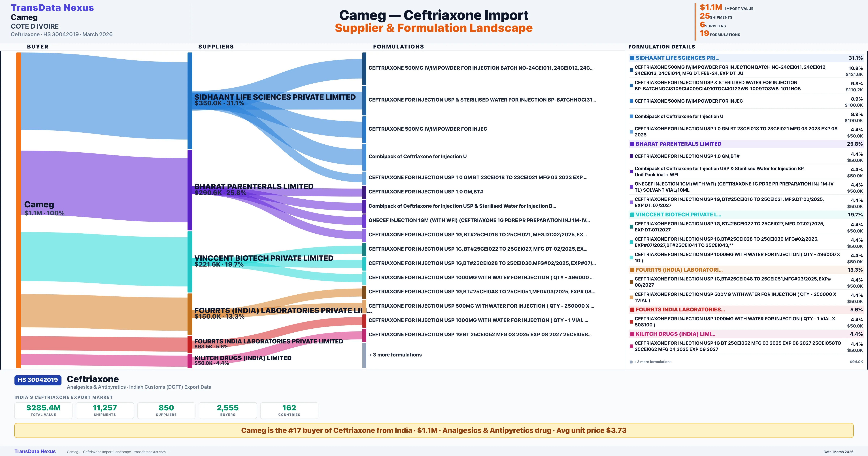Click the Cameg #17 buyer summary banner
This screenshot has width=868, height=456.
click(x=434, y=430)
